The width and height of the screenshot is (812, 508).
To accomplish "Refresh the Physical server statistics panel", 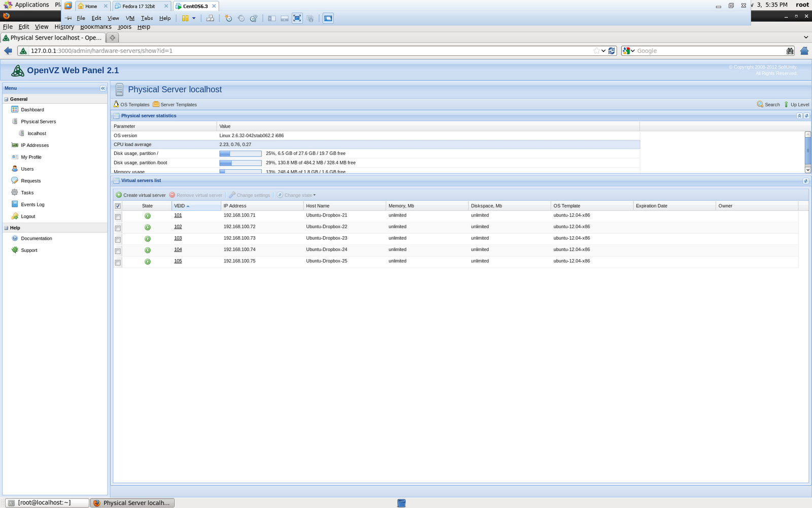I will coord(806,116).
